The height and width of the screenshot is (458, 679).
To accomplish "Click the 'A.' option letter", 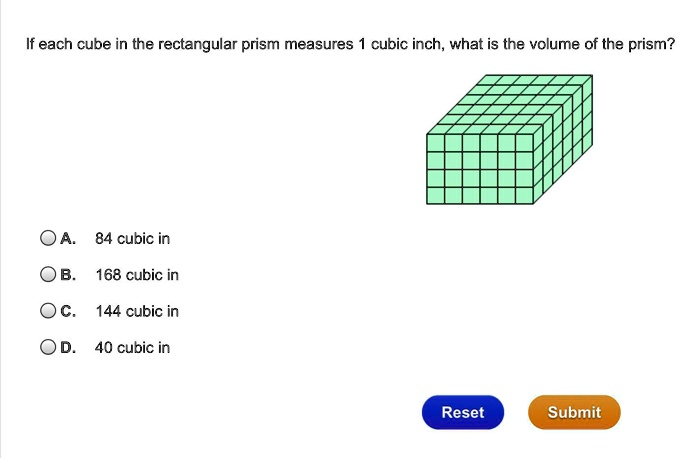I will (x=68, y=239).
